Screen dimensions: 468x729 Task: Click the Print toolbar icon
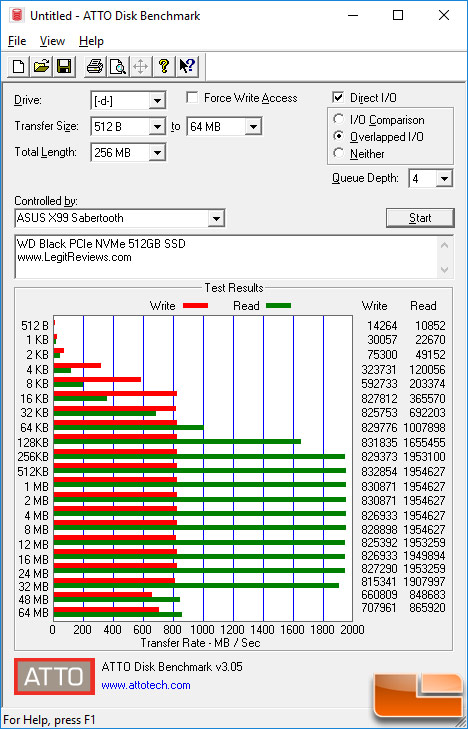pyautogui.click(x=95, y=66)
